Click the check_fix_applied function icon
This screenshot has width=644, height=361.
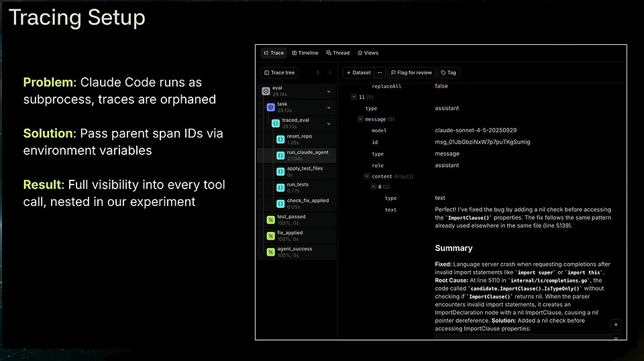pyautogui.click(x=280, y=204)
